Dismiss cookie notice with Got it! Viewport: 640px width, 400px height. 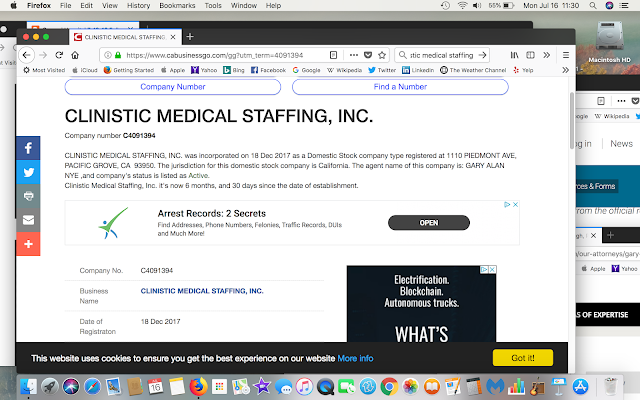523,358
